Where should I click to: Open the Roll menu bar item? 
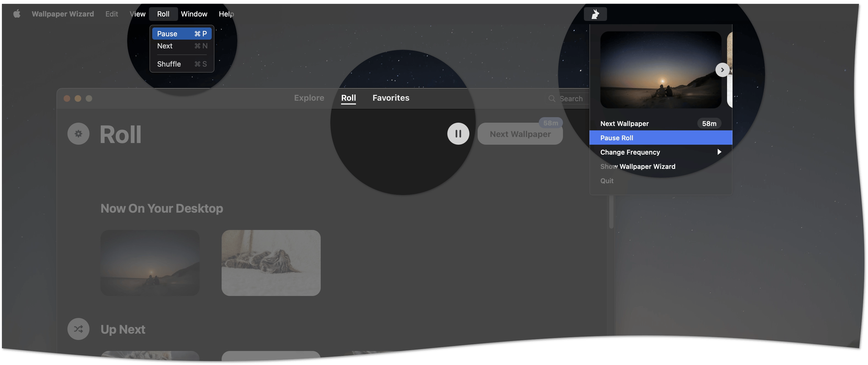tap(163, 14)
